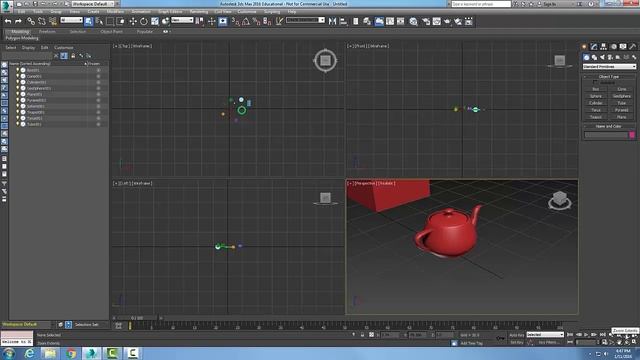The height and width of the screenshot is (360, 640).
Task: Activate the Select Object tool
Action: (x=89, y=21)
